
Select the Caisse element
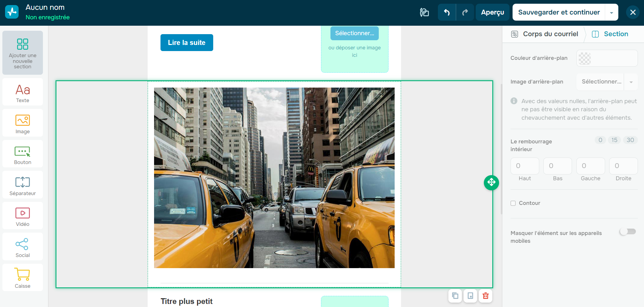(23, 278)
